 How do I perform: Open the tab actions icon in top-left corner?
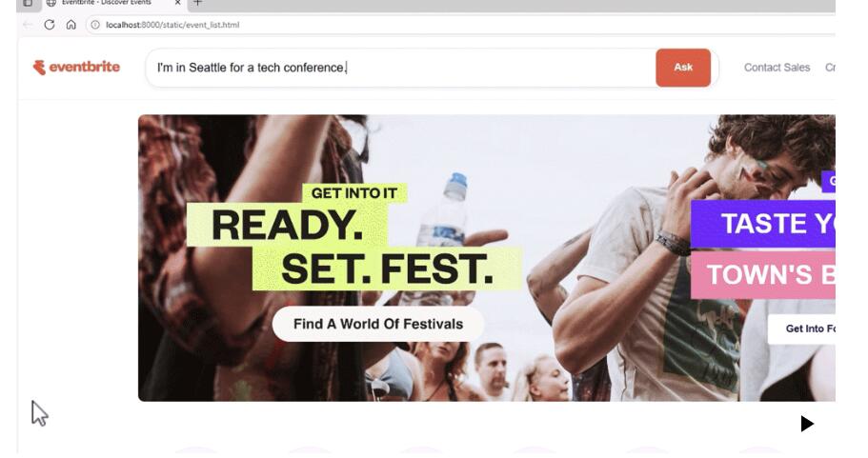coord(28,3)
